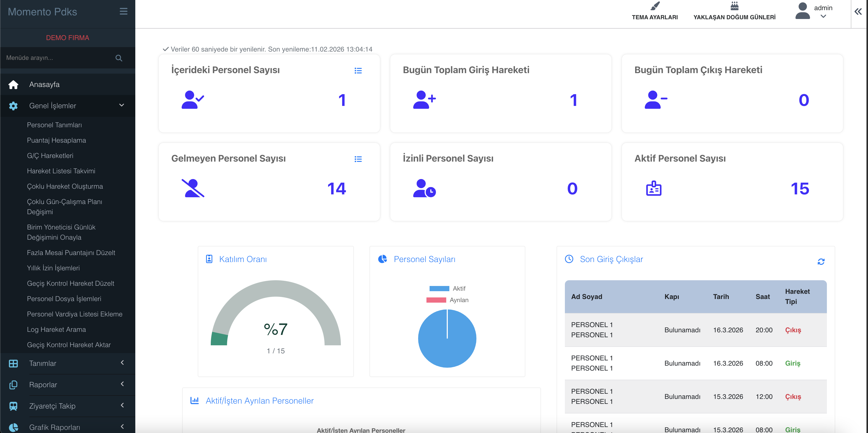Click the admin user avatar icon
This screenshot has width=868, height=433.
click(x=802, y=11)
